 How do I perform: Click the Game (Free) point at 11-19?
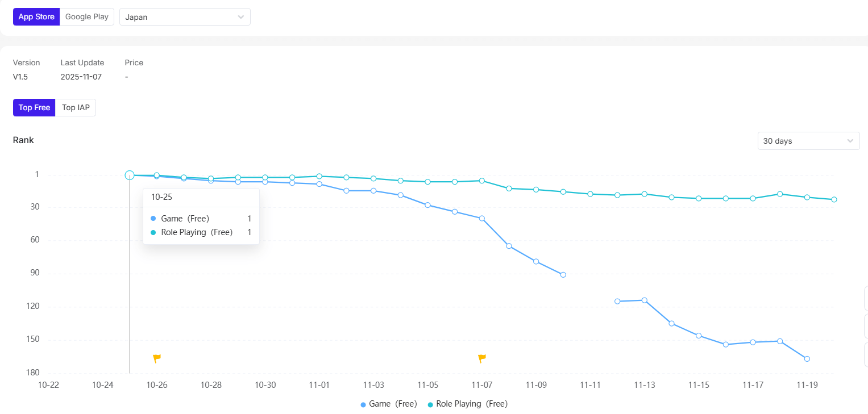tap(807, 359)
